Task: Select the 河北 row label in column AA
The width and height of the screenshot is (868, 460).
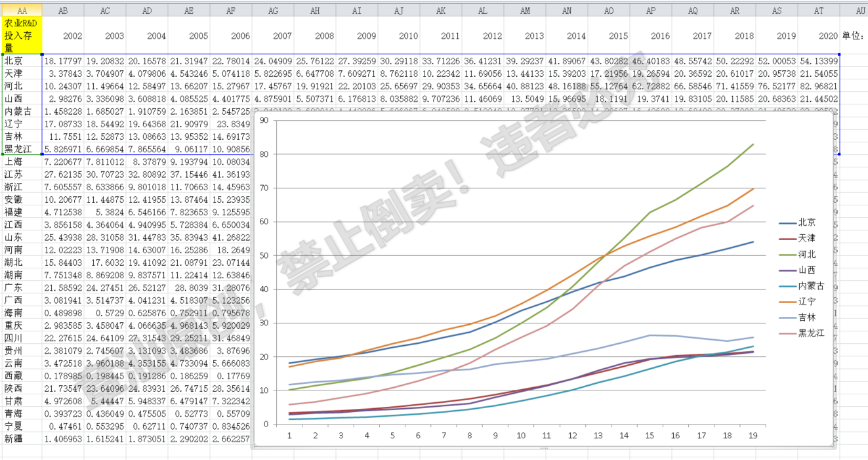Action: pyautogui.click(x=22, y=85)
